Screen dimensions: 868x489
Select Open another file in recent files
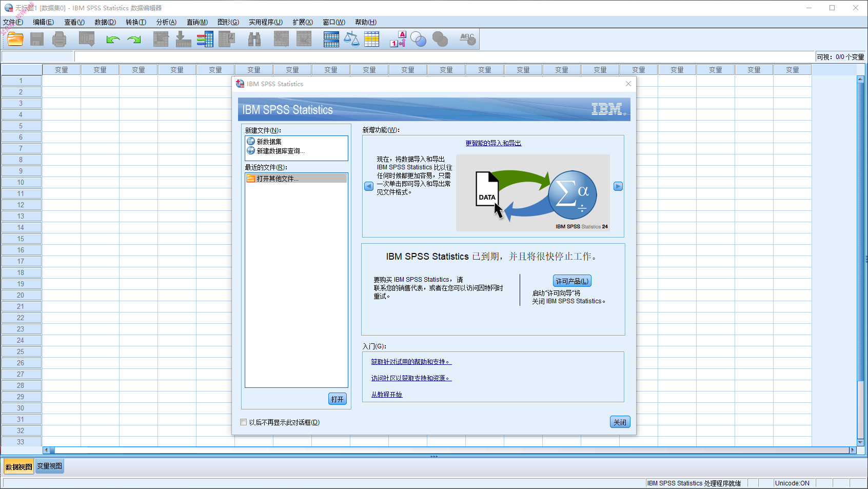(297, 179)
